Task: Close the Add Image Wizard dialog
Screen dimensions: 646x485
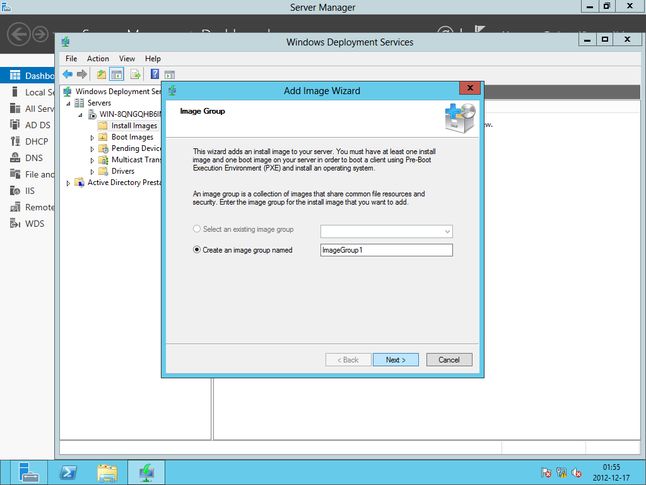Action: click(x=470, y=88)
